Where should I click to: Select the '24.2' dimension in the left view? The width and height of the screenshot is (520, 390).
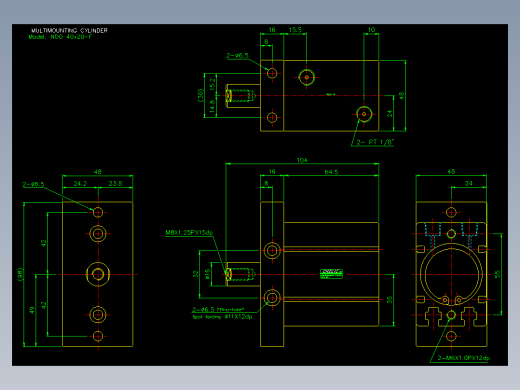click(x=80, y=184)
